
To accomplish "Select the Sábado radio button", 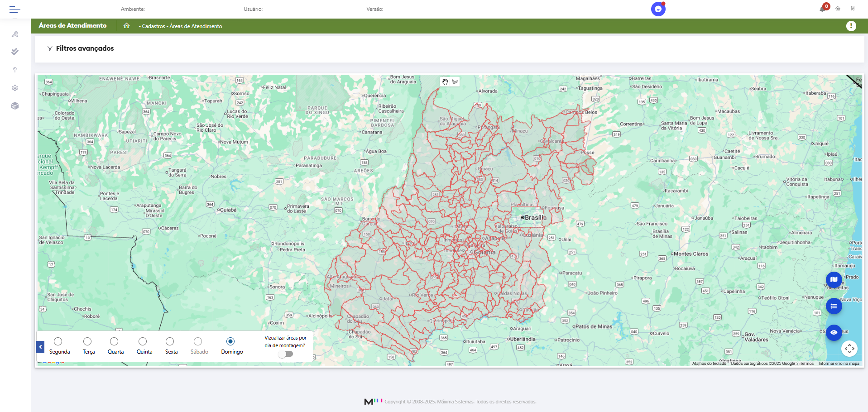I will (x=198, y=341).
